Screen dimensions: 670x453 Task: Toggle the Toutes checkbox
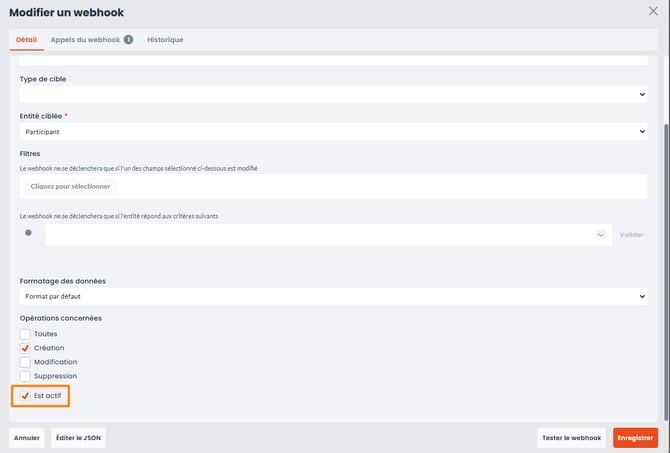pyautogui.click(x=25, y=334)
